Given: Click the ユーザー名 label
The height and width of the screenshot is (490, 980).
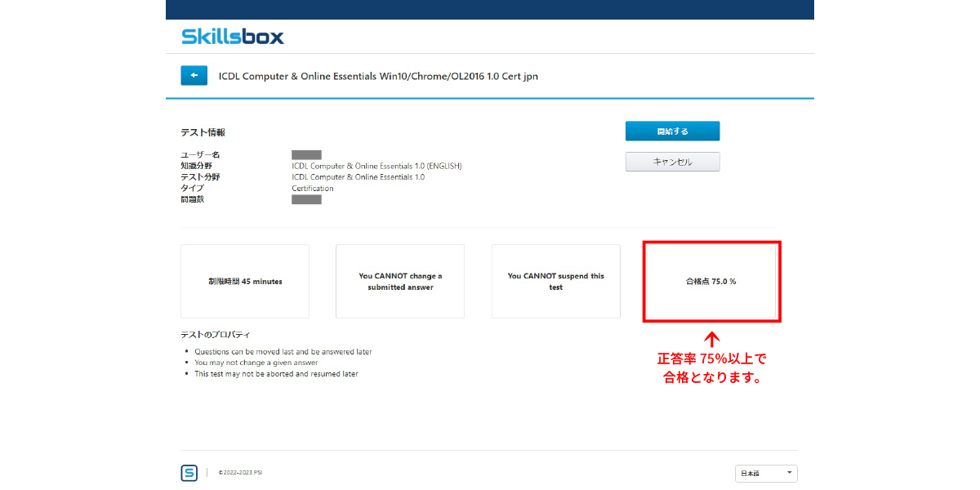Looking at the screenshot, I should click(x=200, y=155).
